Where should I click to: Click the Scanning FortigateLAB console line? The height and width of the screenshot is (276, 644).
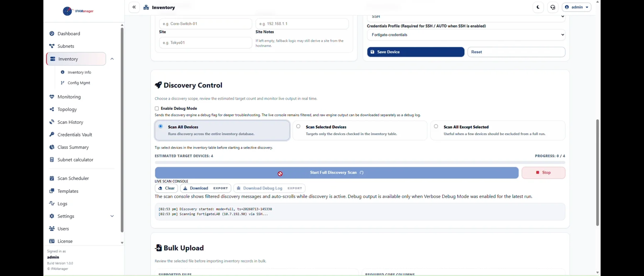(x=213, y=214)
